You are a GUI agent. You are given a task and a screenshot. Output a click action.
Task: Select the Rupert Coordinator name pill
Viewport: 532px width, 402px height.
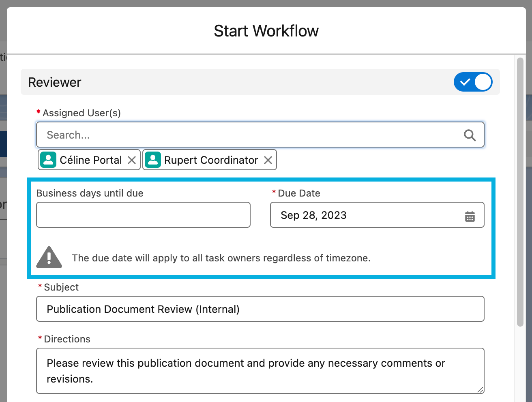click(x=211, y=160)
